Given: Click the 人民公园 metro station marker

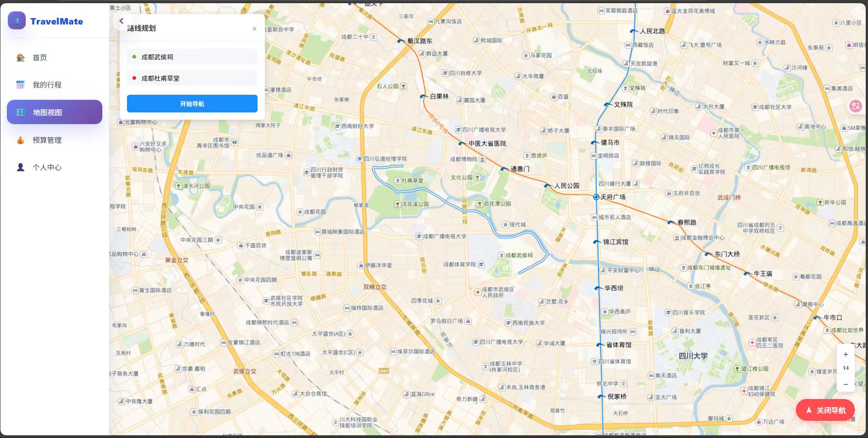Looking at the screenshot, I should click(x=548, y=185).
